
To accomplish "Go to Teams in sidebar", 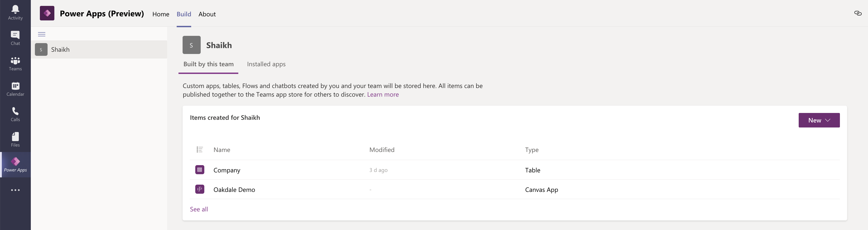I will click(15, 64).
